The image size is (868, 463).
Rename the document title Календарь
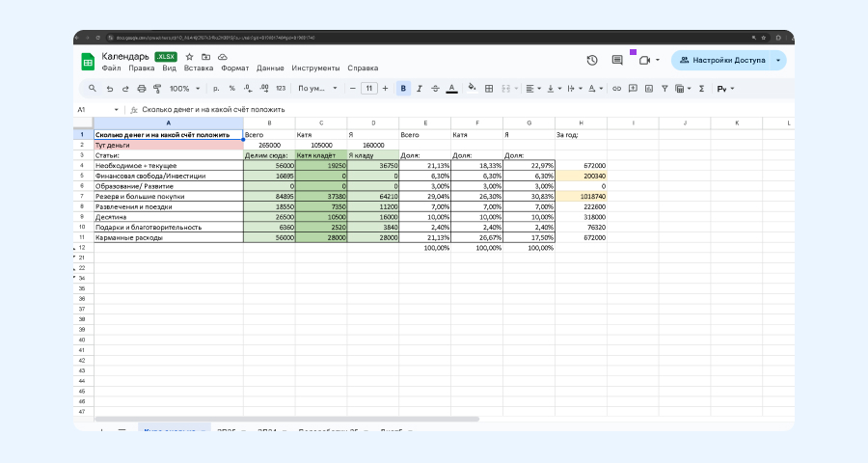point(125,57)
